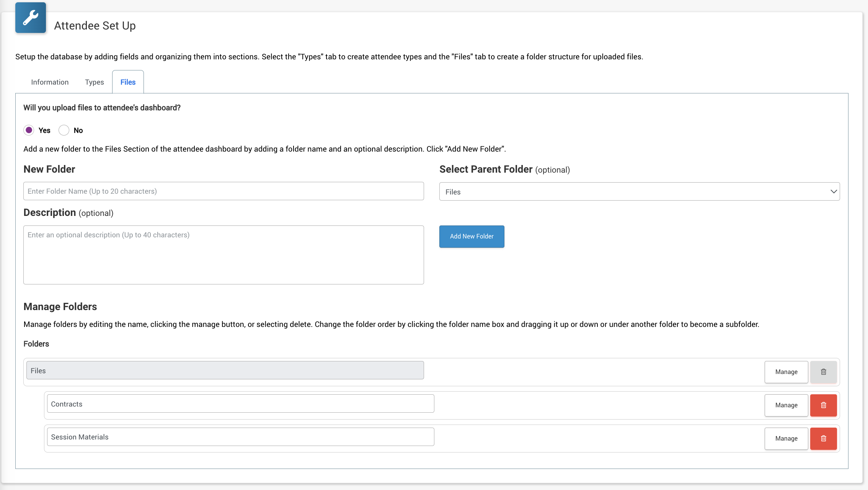Edit the Contracts folder name box

(240, 404)
